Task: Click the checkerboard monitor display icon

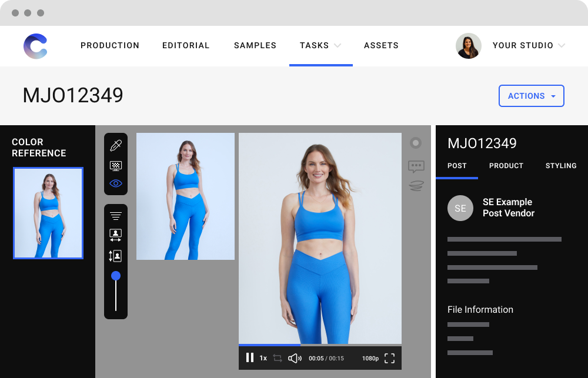Action: point(116,165)
